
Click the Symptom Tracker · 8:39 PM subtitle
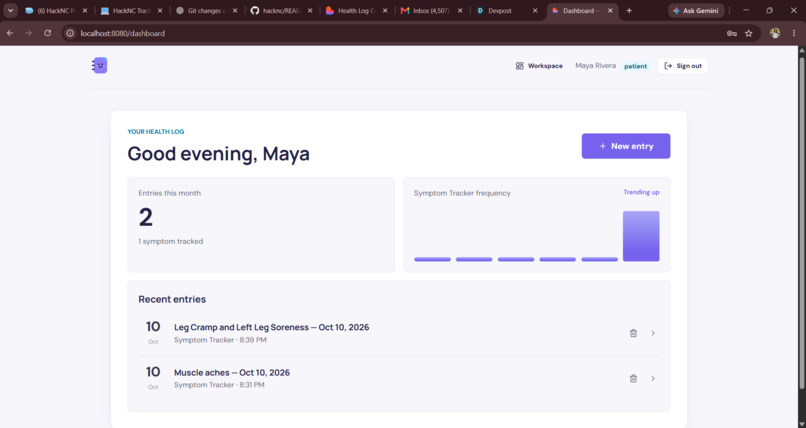pos(220,340)
